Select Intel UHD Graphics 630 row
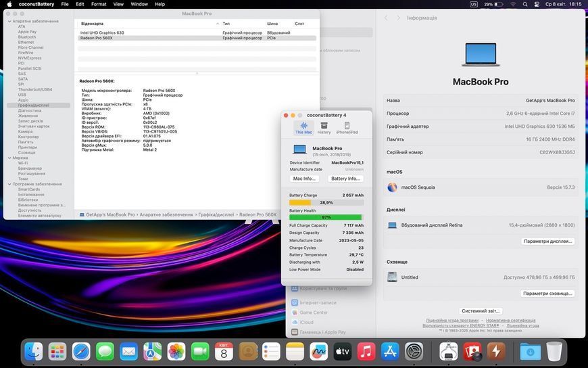 pyautogui.click(x=197, y=32)
